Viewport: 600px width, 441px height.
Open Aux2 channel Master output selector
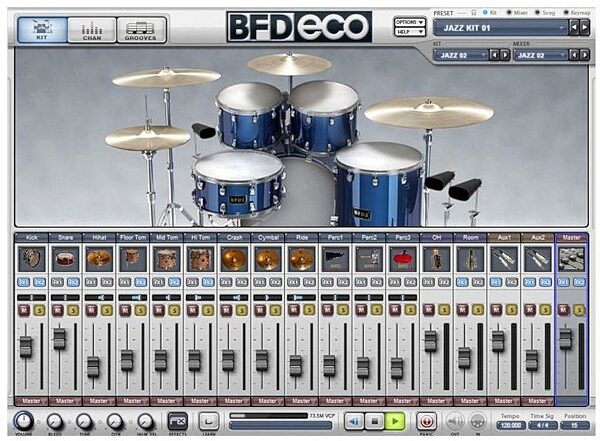[537, 401]
